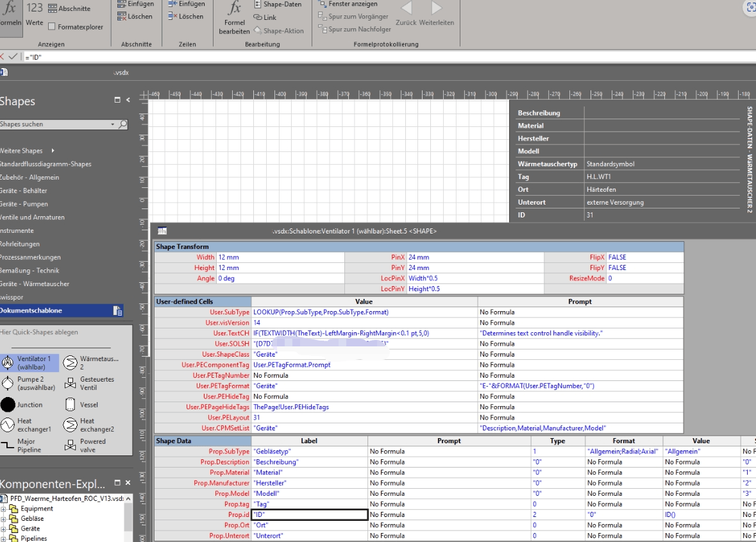Enable the Formatexplorer checkbox
The image size is (756, 542).
click(x=52, y=27)
